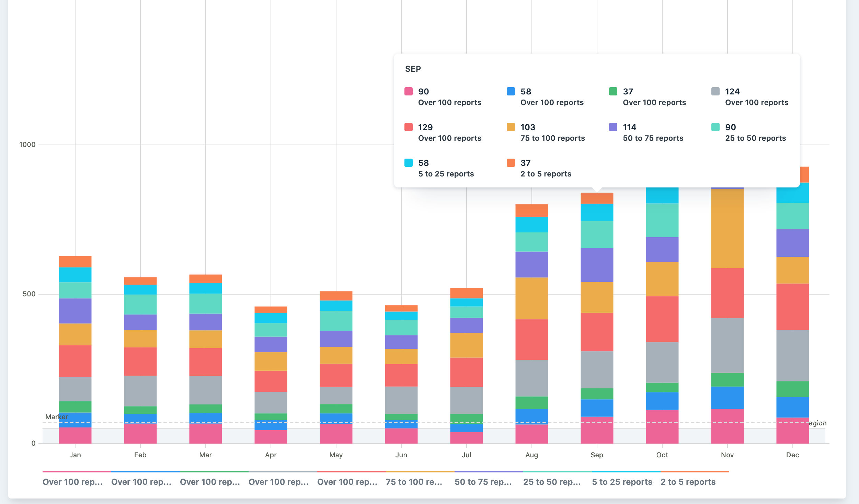Click the blue 'Over 100 rep...' legend entry
Image resolution: width=859 pixels, height=504 pixels.
[141, 482]
